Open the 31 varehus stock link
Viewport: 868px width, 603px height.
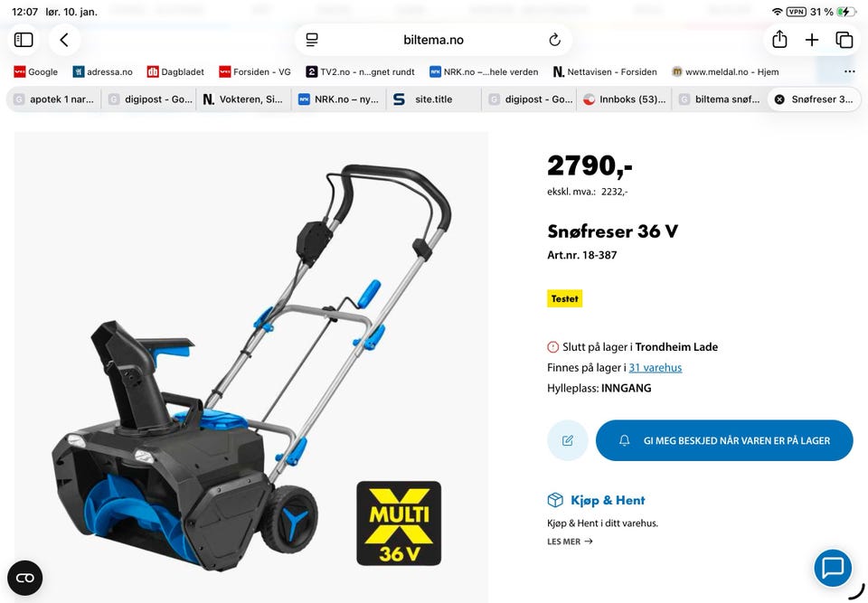pyautogui.click(x=656, y=368)
